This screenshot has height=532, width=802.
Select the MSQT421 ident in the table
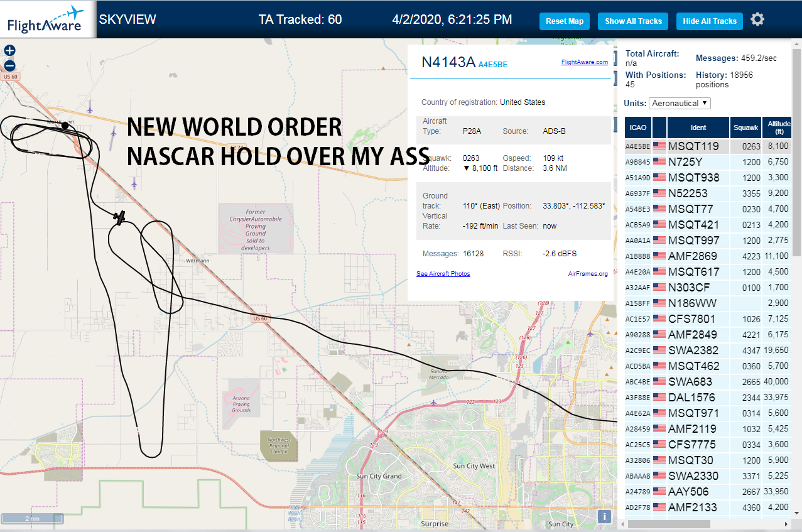694,225
